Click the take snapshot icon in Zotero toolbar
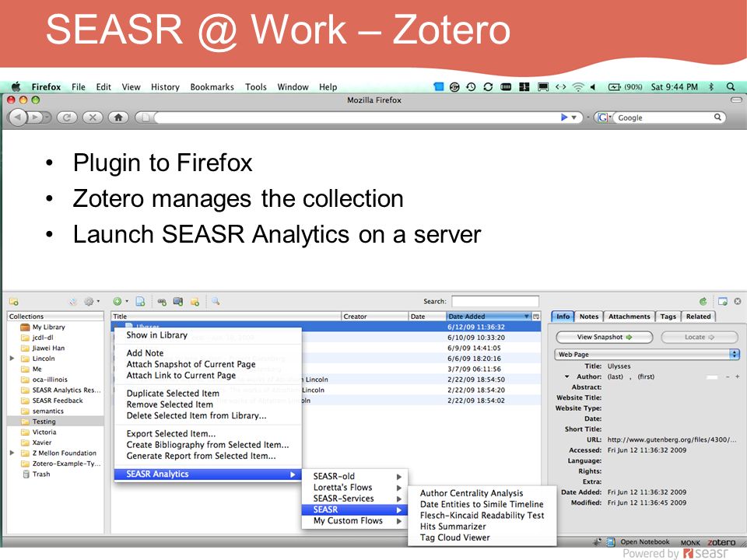The image size is (747, 560). (x=178, y=301)
